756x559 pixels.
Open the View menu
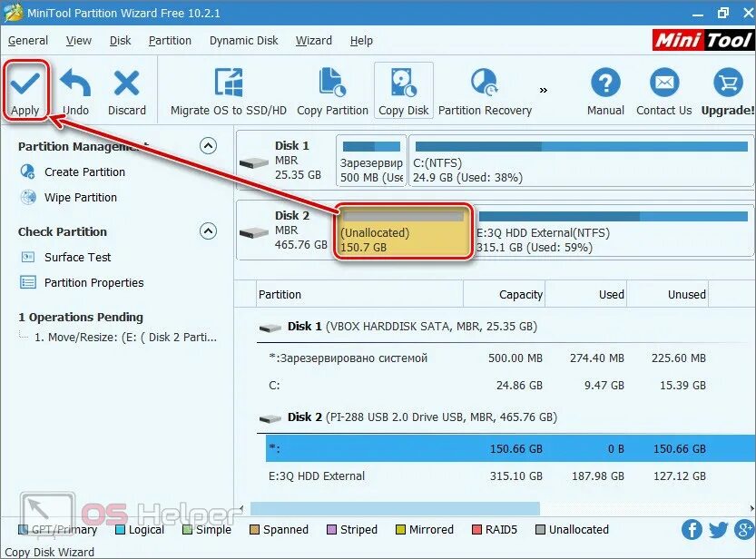click(79, 41)
